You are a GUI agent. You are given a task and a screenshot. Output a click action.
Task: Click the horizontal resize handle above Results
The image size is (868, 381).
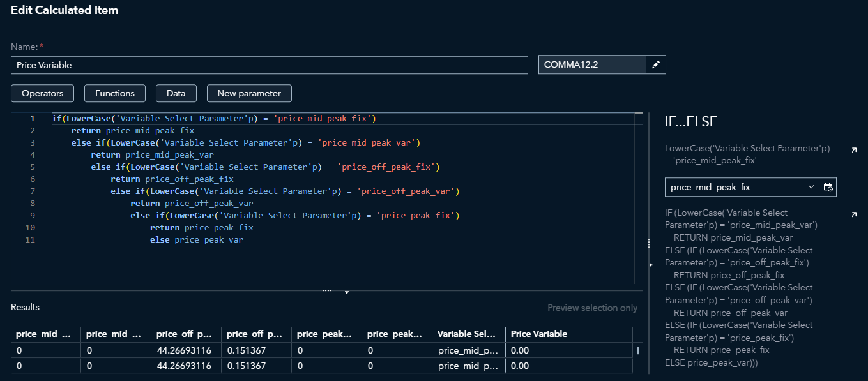click(x=327, y=290)
